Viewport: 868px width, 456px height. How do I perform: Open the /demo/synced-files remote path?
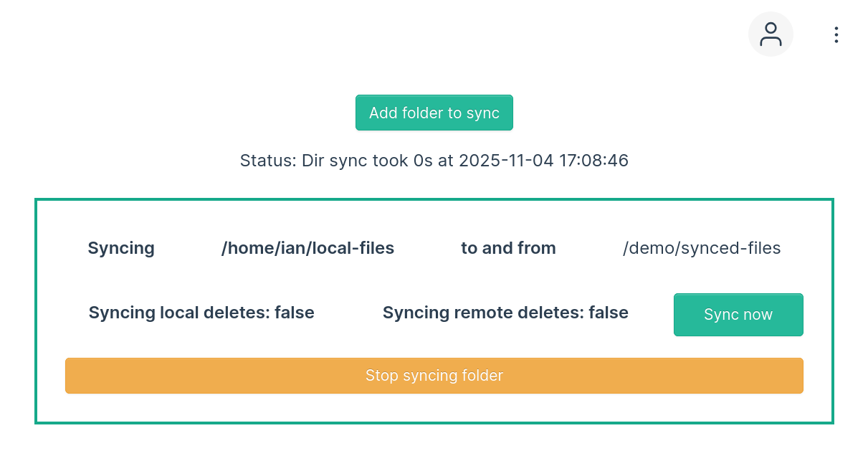(702, 248)
